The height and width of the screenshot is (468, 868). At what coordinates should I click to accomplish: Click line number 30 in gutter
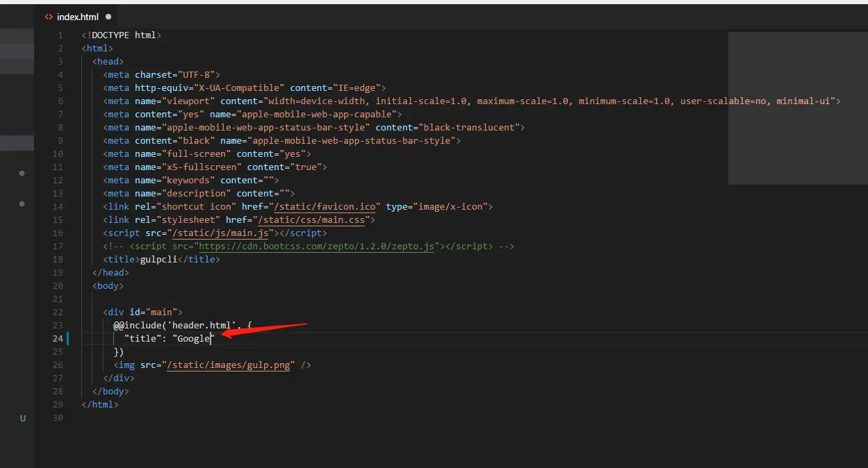pyautogui.click(x=58, y=417)
